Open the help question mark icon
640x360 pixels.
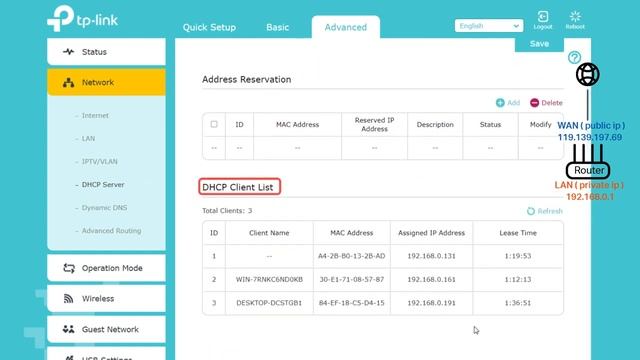(574, 58)
